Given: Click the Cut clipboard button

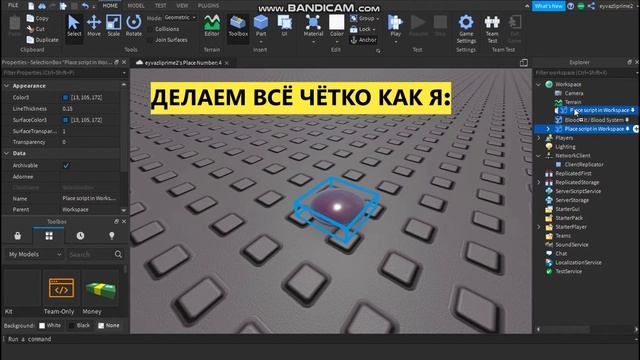Looking at the screenshot, I should [36, 29].
